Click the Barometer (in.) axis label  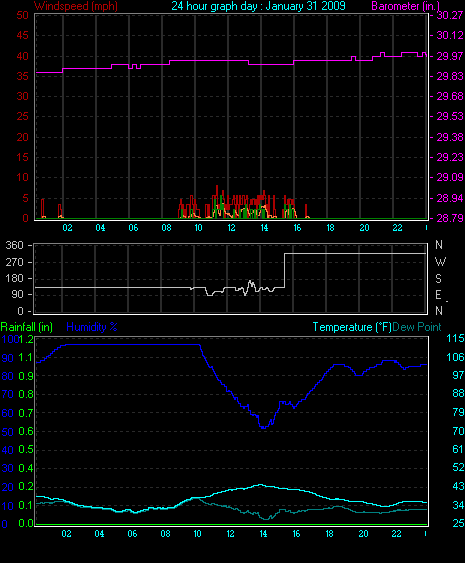[x=405, y=6]
